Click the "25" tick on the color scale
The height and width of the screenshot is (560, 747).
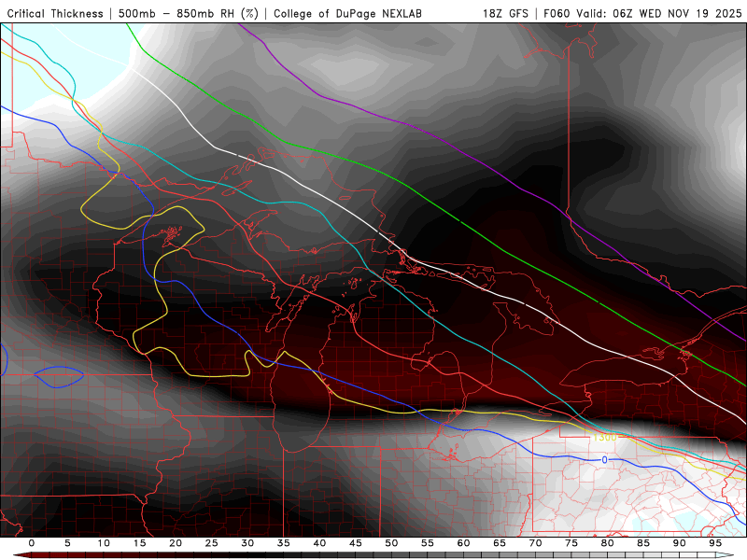click(212, 543)
